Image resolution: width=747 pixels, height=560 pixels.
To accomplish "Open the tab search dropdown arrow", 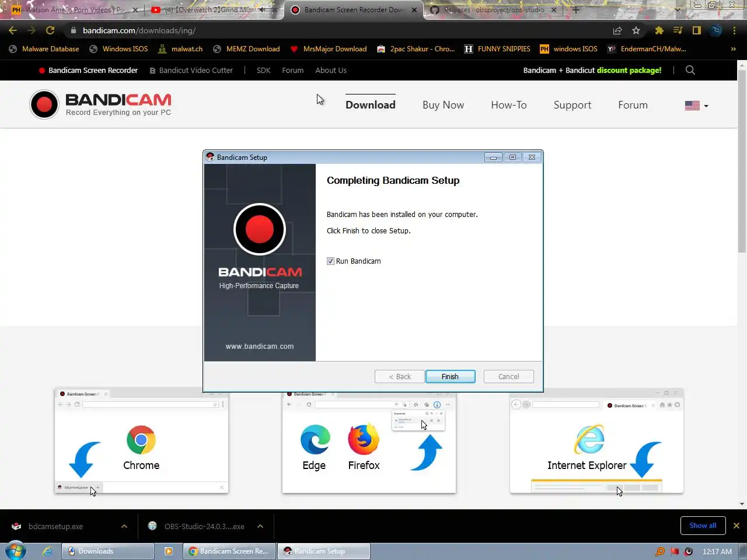I will coord(678,10).
